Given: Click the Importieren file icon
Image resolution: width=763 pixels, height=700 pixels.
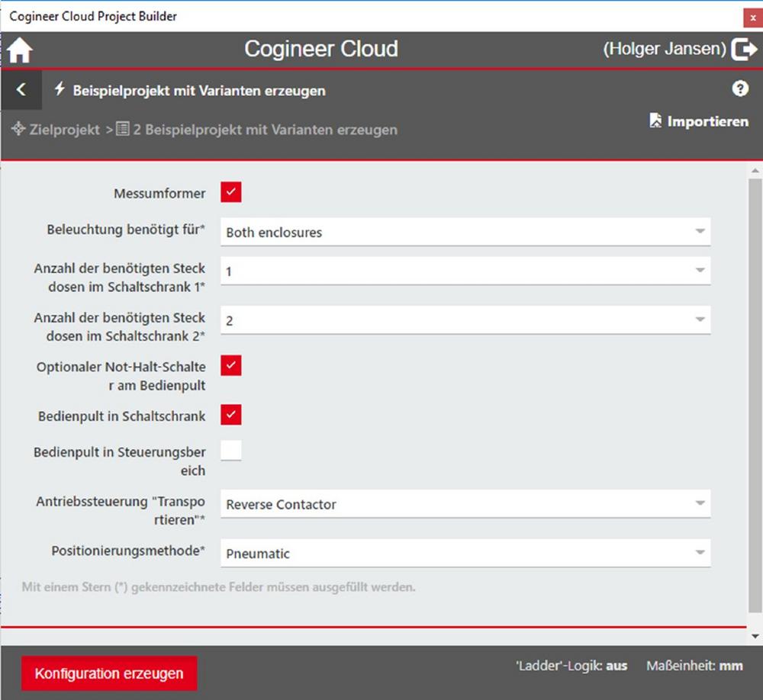Looking at the screenshot, I should pos(655,120).
